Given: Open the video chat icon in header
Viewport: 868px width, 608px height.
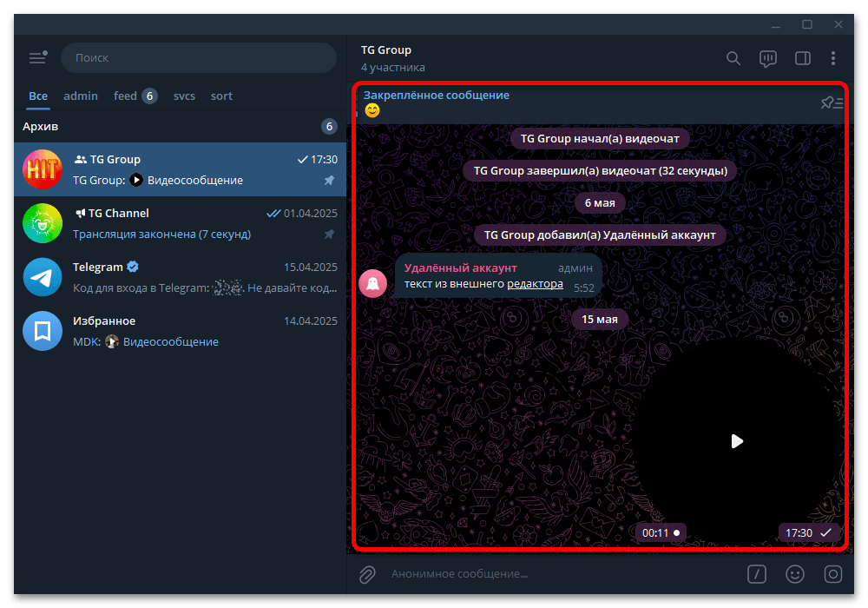Looking at the screenshot, I should click(768, 58).
